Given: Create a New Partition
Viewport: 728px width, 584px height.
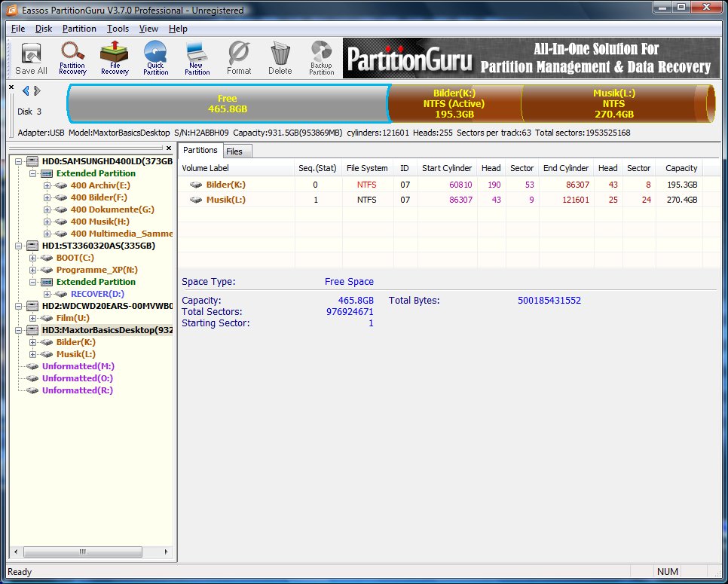Looking at the screenshot, I should pos(197,58).
